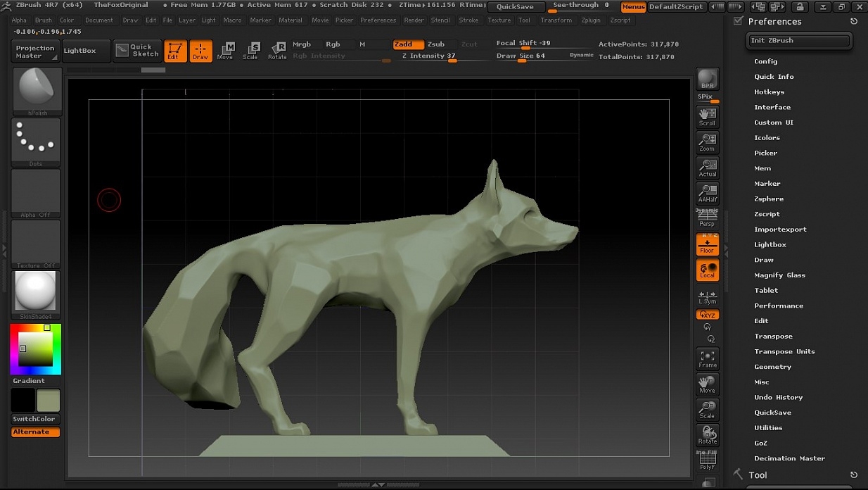The width and height of the screenshot is (868, 490).
Task: Click the SwitchColor button
Action: 34,419
